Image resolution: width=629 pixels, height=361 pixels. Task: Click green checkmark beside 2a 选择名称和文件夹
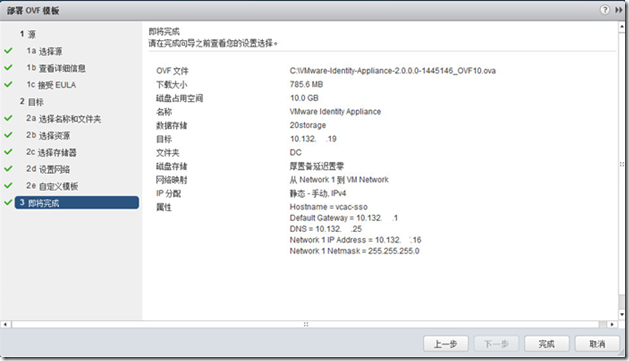8,118
